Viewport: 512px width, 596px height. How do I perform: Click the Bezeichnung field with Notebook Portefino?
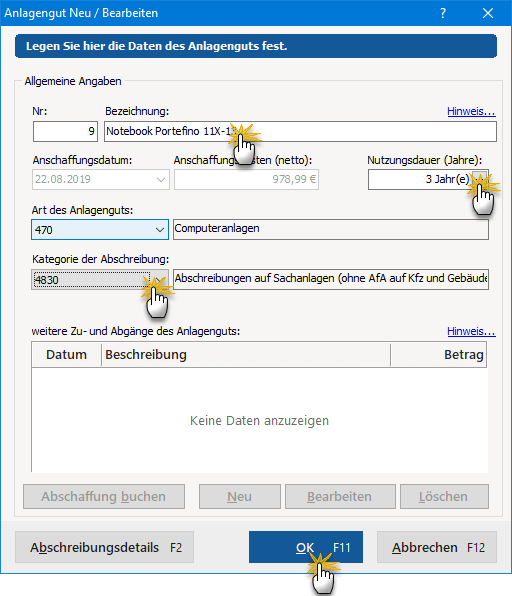click(x=300, y=132)
